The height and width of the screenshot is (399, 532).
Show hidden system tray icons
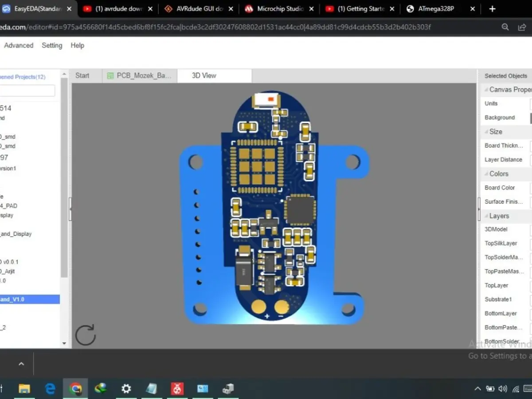(477, 389)
